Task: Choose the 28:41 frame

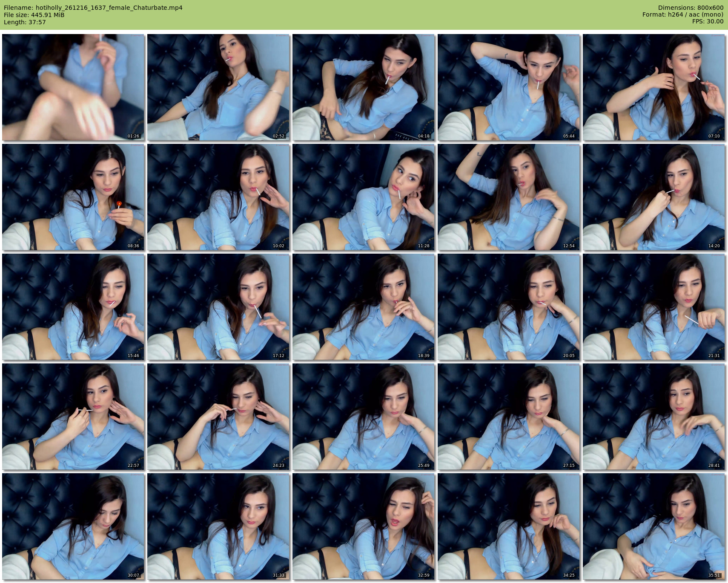Action: click(654, 417)
